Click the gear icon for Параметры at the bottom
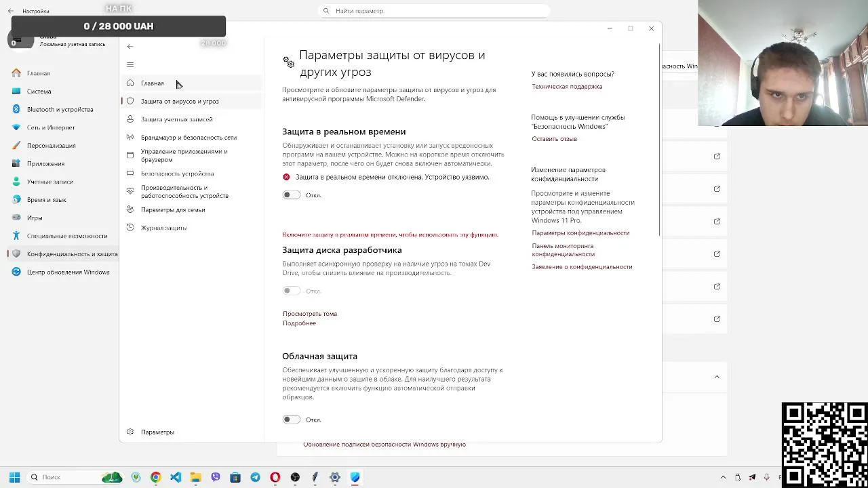868x488 pixels. click(x=130, y=432)
